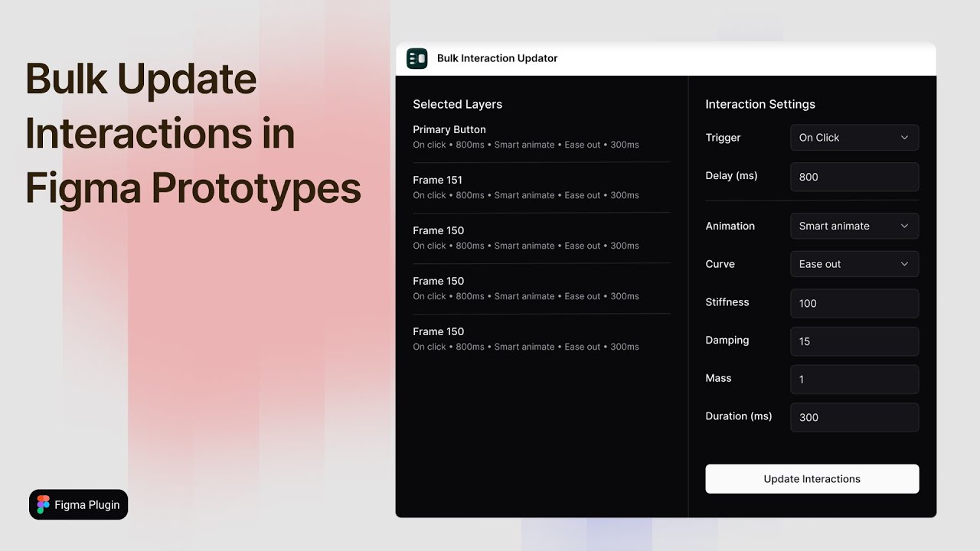Click the Trigger label
This screenshot has width=980, height=551.
[723, 138]
